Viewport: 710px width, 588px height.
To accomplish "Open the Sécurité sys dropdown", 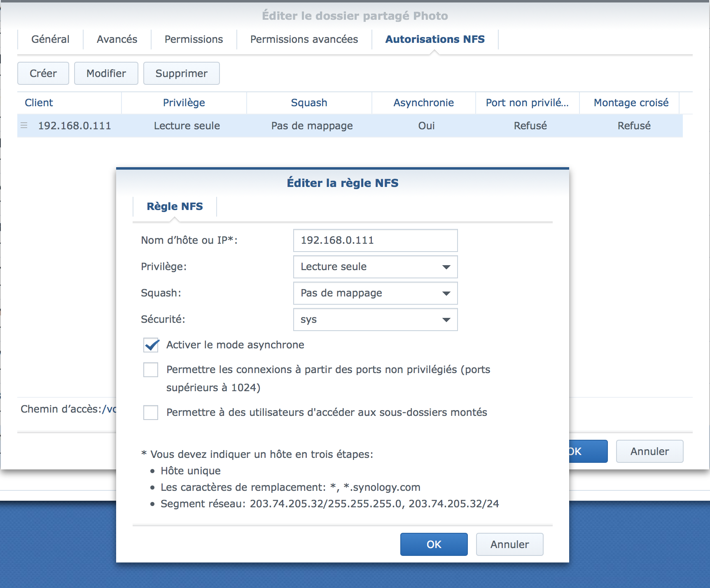I will [x=375, y=320].
